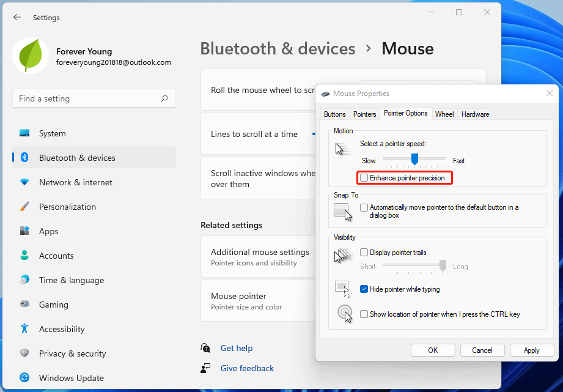Open the Buttons tab
This screenshot has width=563, height=392.
click(334, 114)
